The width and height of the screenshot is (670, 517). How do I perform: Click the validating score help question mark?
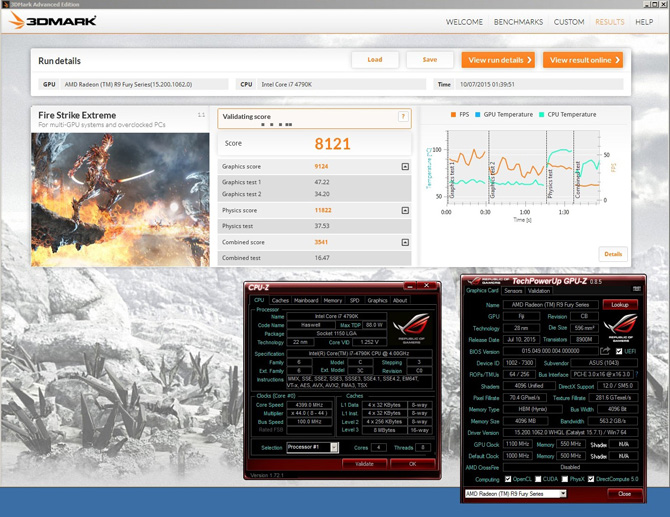click(404, 117)
